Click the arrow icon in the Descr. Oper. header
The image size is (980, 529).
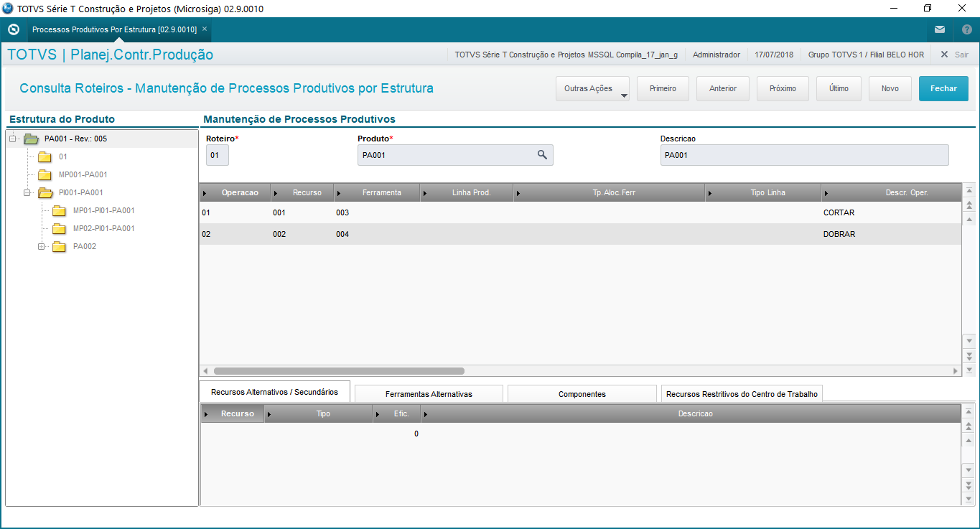tap(826, 193)
